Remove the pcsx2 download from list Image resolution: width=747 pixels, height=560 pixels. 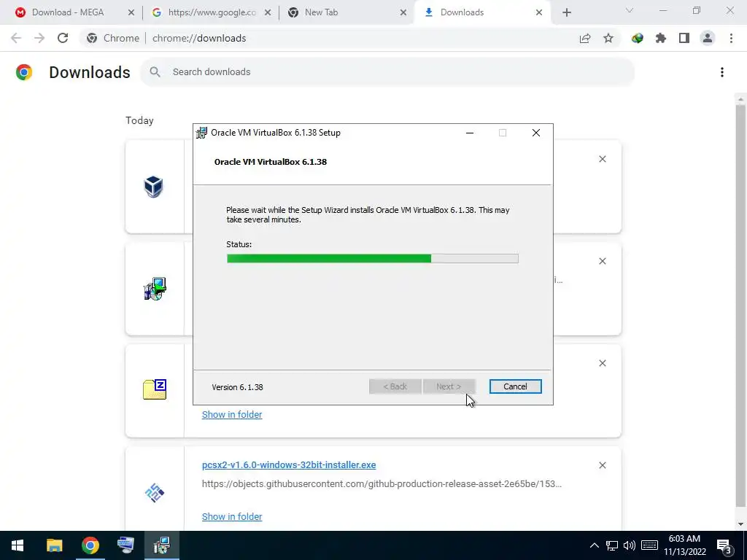[x=603, y=465]
